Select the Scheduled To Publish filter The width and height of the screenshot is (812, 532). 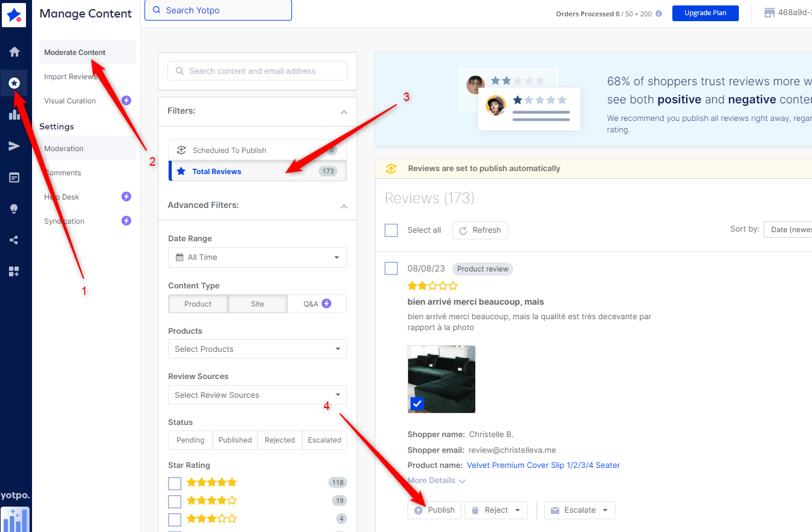pos(258,150)
